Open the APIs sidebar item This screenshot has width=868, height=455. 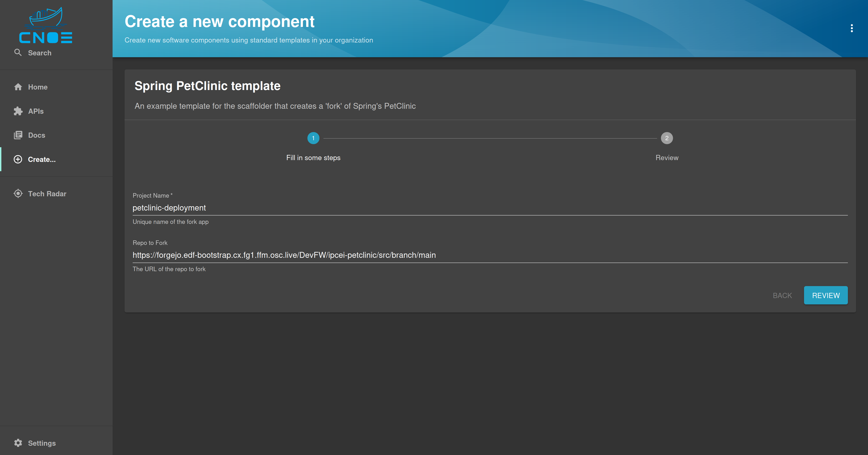56,111
